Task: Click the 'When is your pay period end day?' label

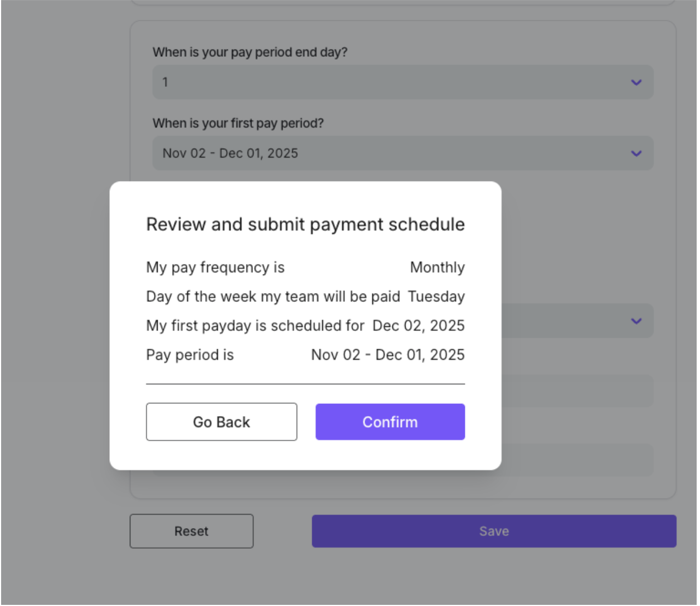Action: coord(250,52)
